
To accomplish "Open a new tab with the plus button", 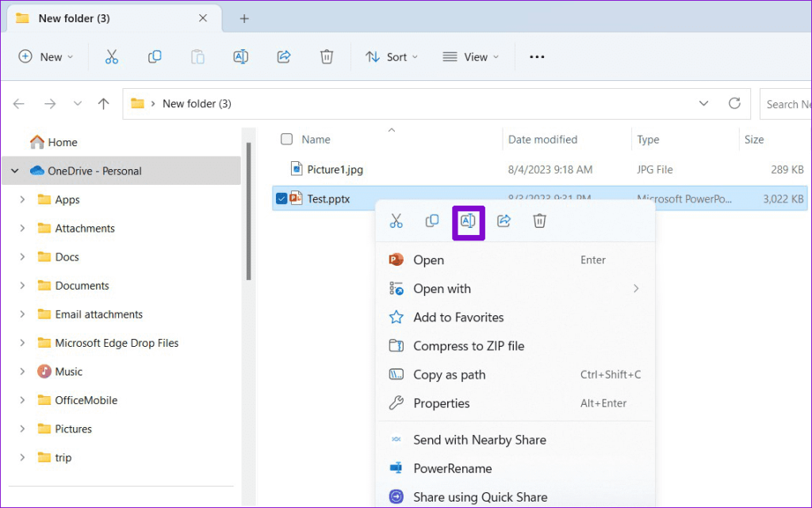I will (x=244, y=19).
